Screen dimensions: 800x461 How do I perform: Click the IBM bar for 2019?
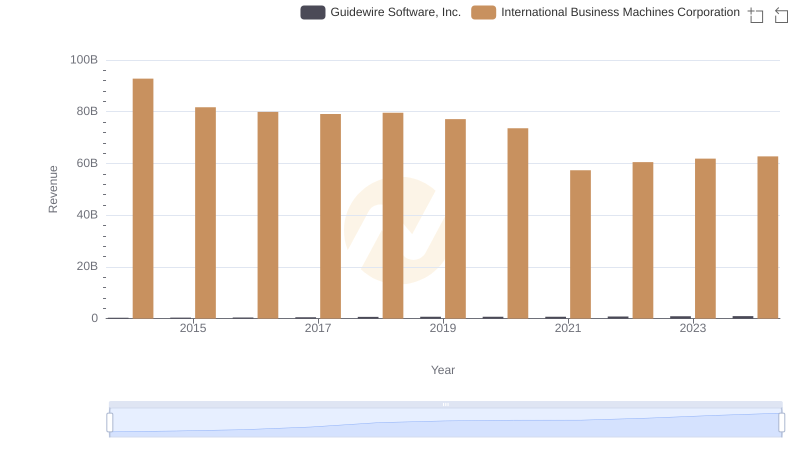(x=456, y=219)
